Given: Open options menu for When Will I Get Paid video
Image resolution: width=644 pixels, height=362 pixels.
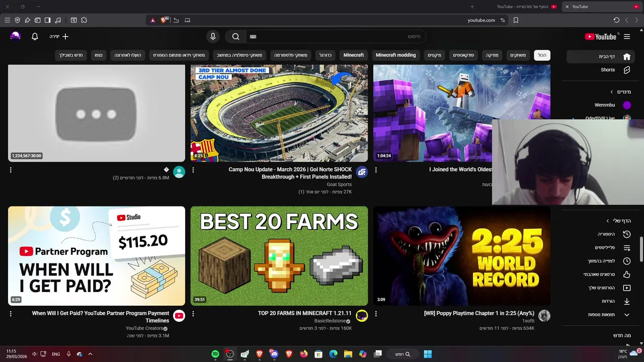Looking at the screenshot, I should (x=11, y=314).
